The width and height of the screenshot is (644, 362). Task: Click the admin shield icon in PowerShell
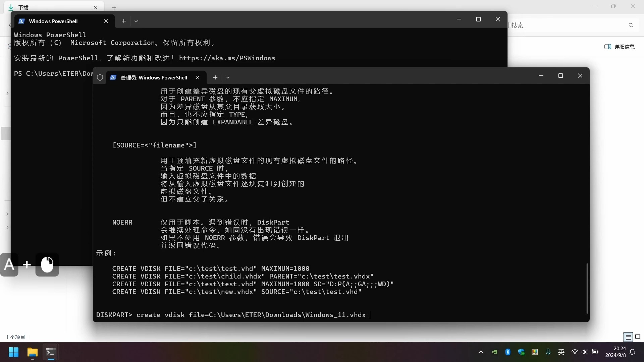(100, 77)
